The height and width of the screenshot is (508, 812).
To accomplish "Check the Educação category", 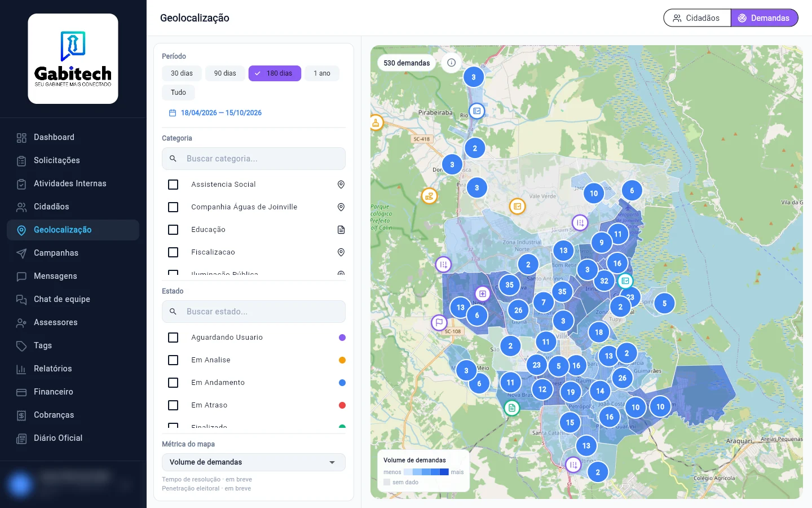I will pyautogui.click(x=173, y=230).
